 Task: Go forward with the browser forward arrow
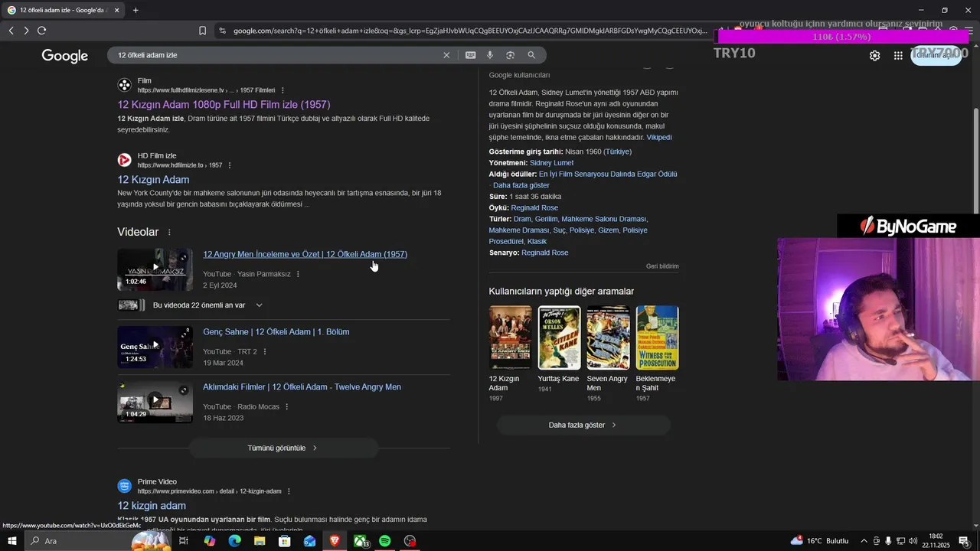point(26,31)
